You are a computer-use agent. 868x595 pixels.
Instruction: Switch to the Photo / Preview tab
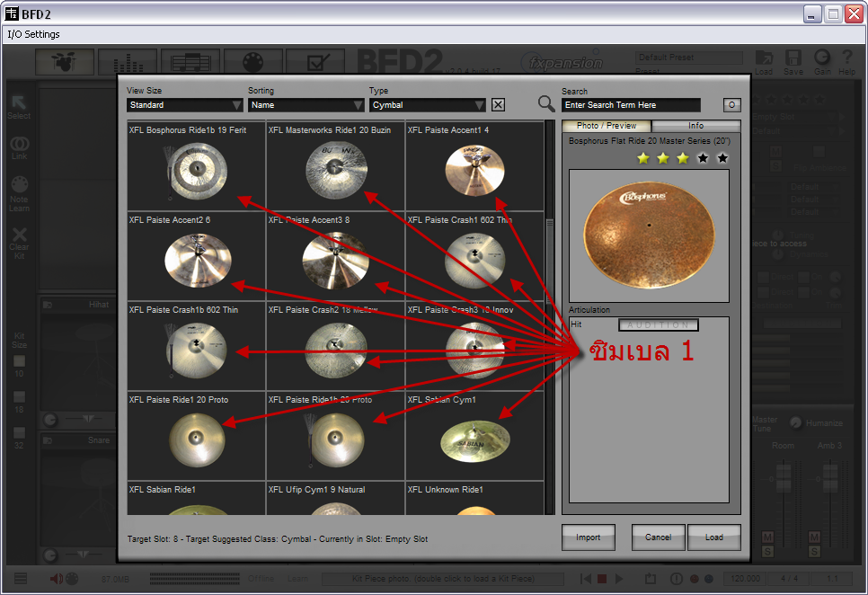click(x=607, y=126)
